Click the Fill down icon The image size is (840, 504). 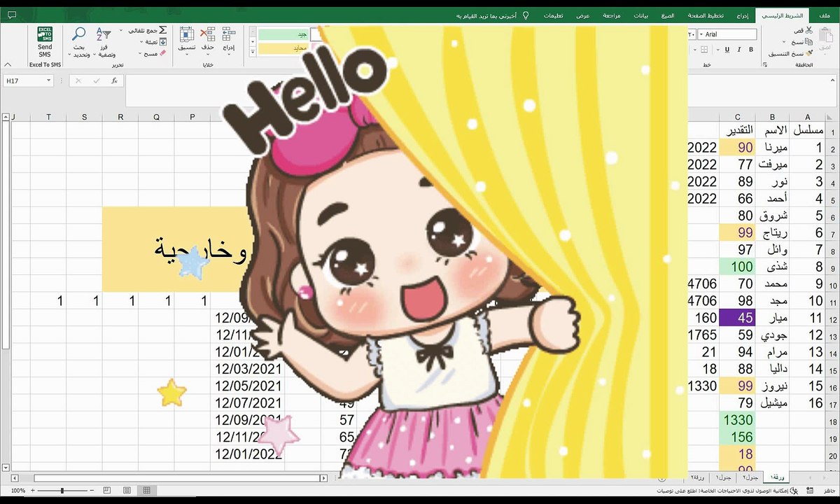click(x=163, y=42)
